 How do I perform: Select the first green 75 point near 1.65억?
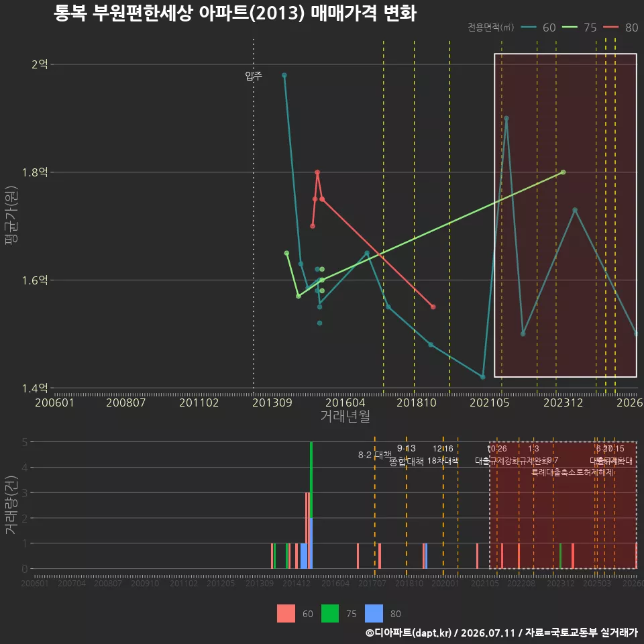[x=286, y=253]
